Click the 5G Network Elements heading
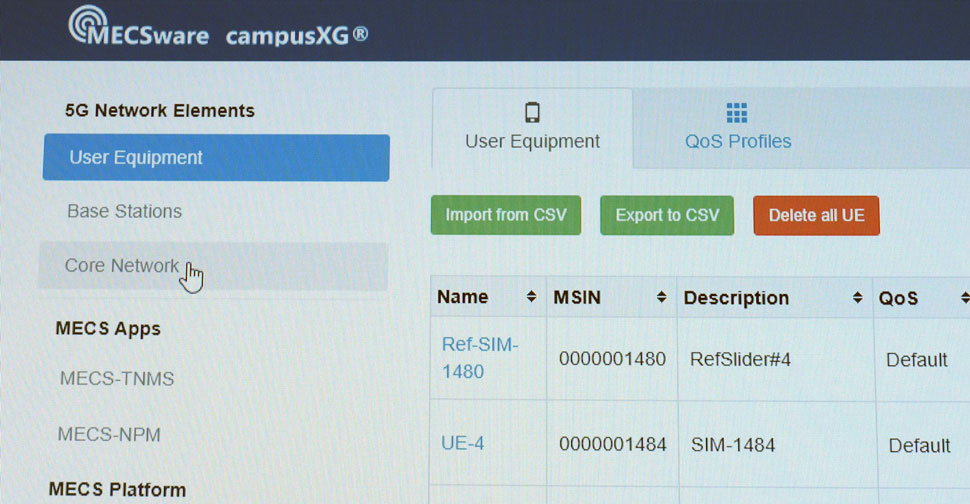 (x=160, y=111)
